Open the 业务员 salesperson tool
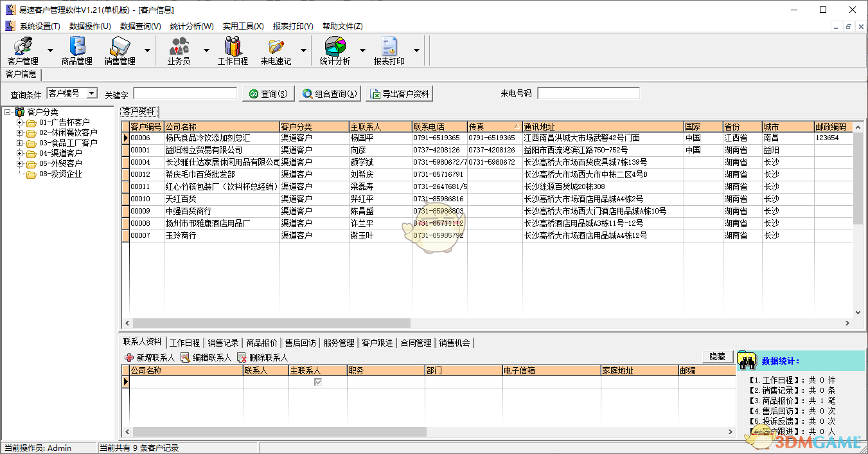This screenshot has height=454, width=868. point(179,50)
